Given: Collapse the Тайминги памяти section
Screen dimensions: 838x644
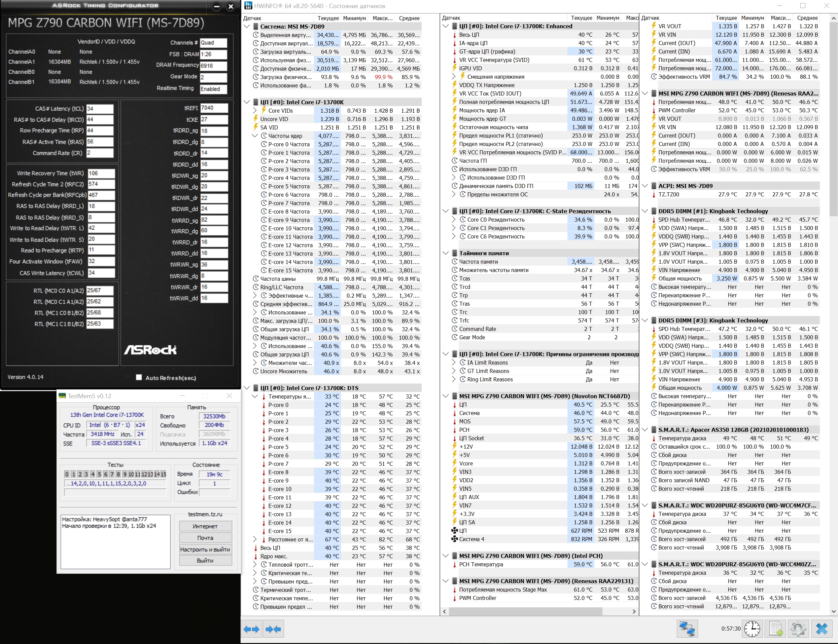Looking at the screenshot, I should pos(445,253).
